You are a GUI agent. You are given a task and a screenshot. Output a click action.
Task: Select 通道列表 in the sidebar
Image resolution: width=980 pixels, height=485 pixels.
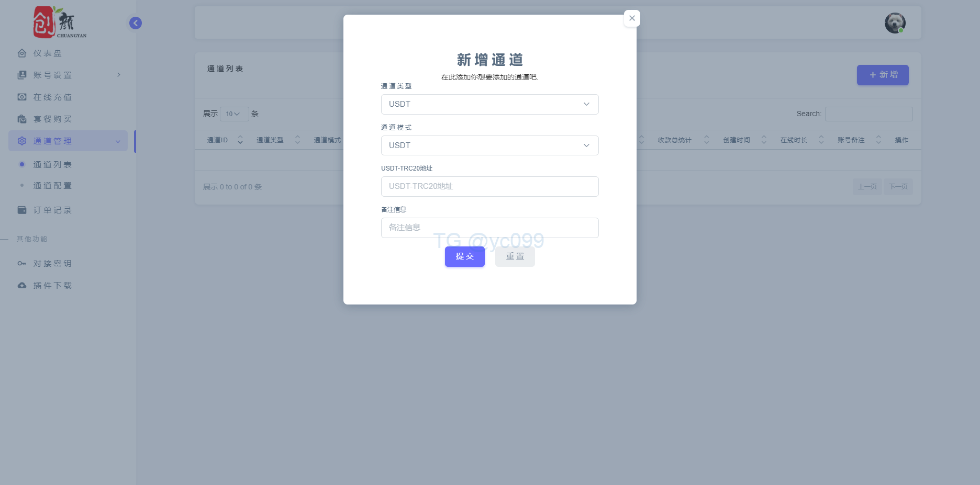click(x=52, y=164)
